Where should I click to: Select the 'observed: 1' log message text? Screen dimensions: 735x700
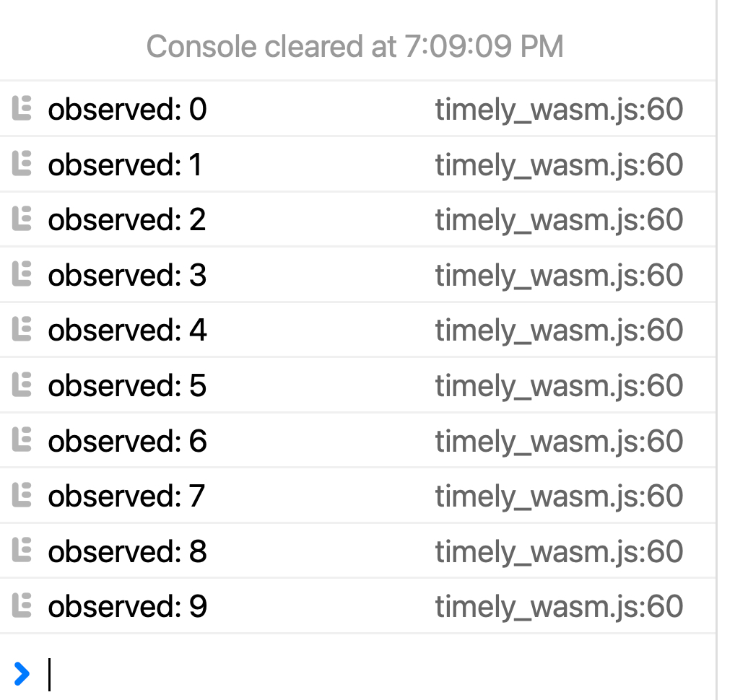125,165
